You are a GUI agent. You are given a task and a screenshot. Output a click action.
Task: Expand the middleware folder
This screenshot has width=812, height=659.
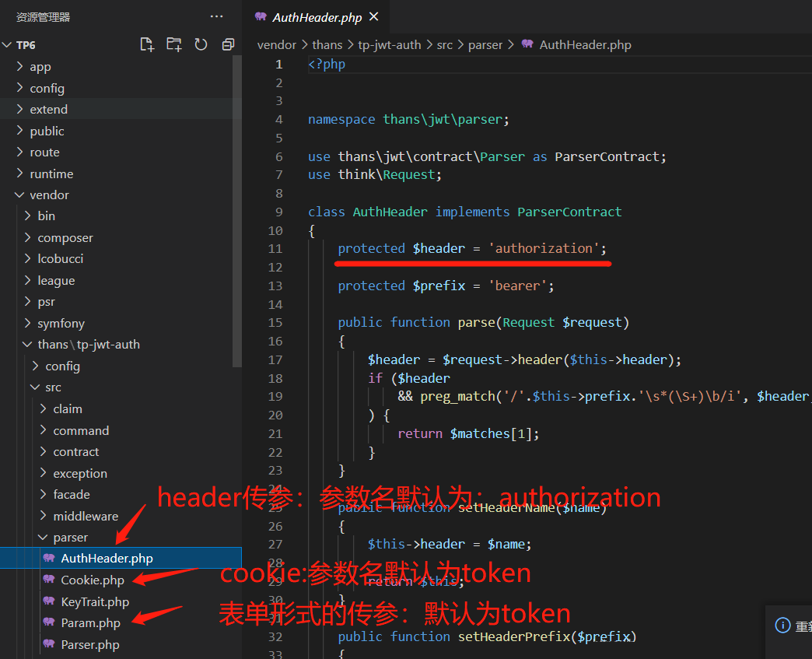[85, 516]
